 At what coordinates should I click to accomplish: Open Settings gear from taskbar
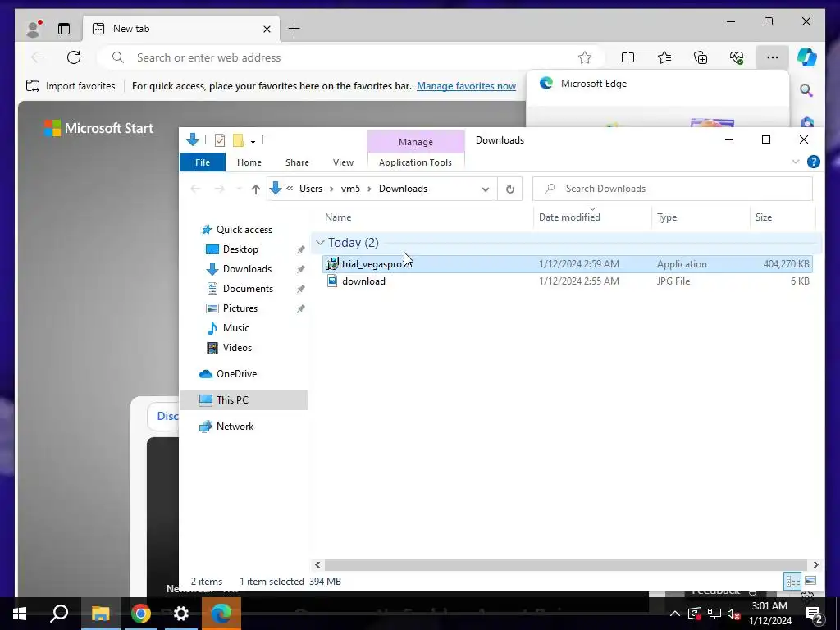point(181,614)
